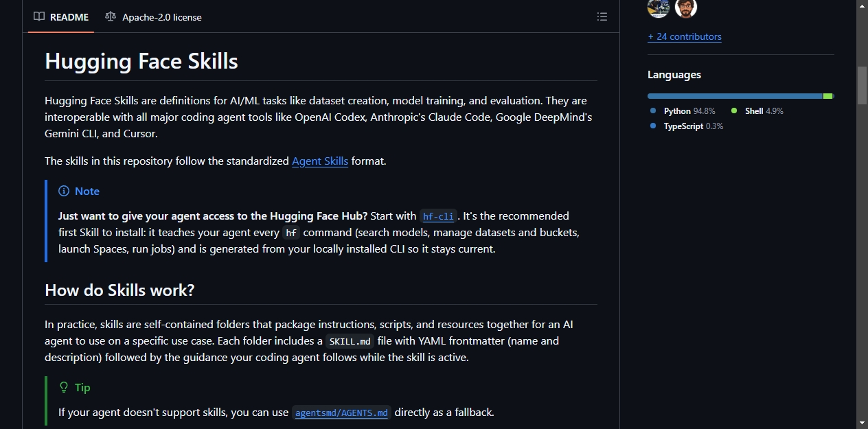Switch to the Apache-2.0 license tab
This screenshot has width=868, height=429.
click(154, 16)
